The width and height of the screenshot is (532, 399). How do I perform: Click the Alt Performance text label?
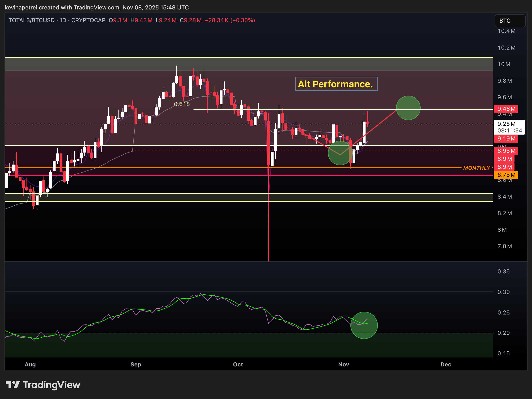coord(336,84)
